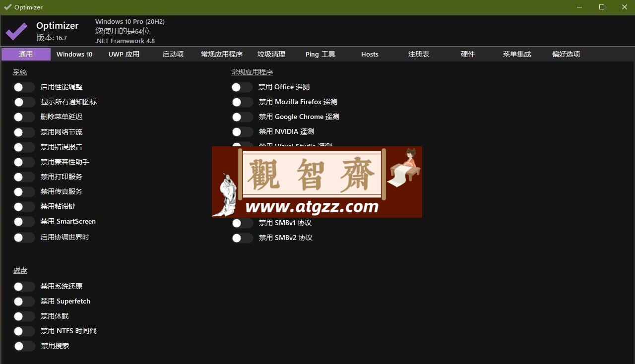Enable 禁用休眠 toggle
The height and width of the screenshot is (364, 635).
[24, 316]
